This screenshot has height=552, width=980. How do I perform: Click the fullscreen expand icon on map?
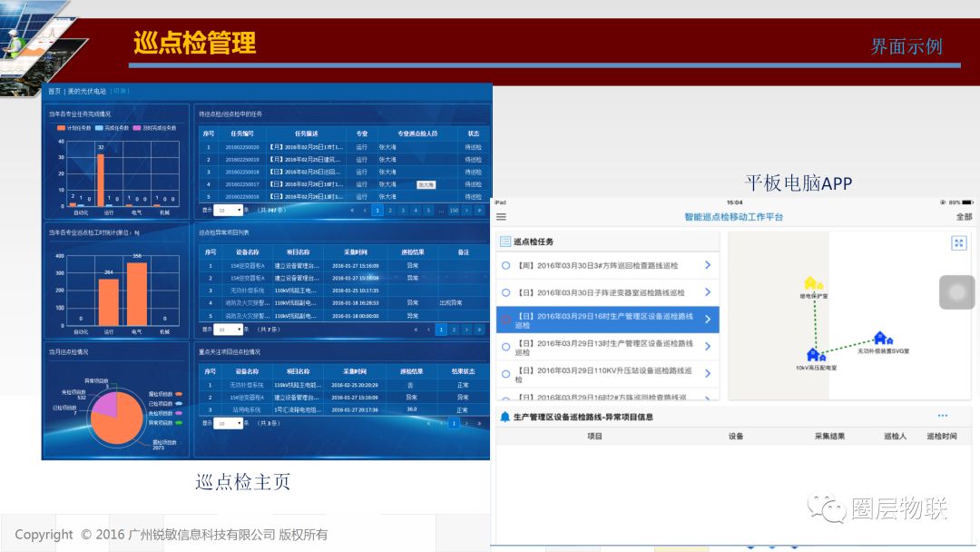point(959,242)
